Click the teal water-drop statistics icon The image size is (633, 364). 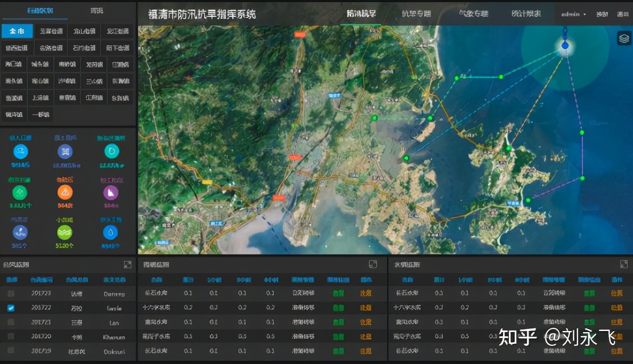[110, 152]
